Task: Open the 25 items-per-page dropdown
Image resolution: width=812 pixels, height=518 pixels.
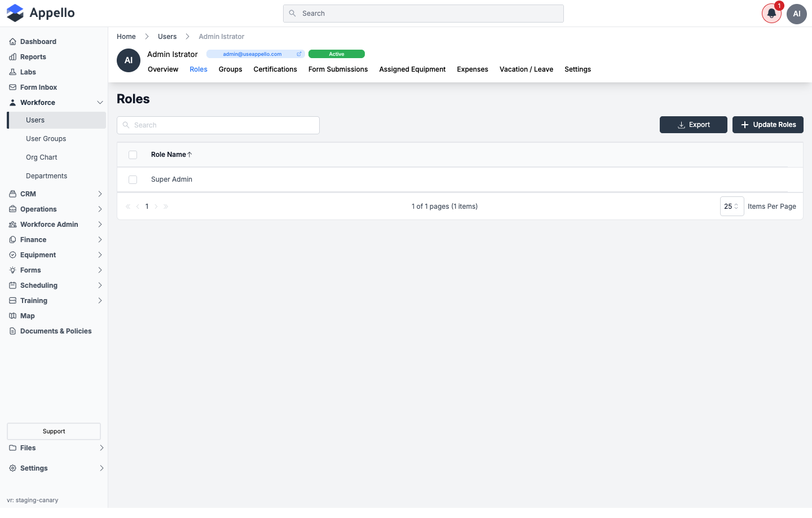Action: coord(732,207)
